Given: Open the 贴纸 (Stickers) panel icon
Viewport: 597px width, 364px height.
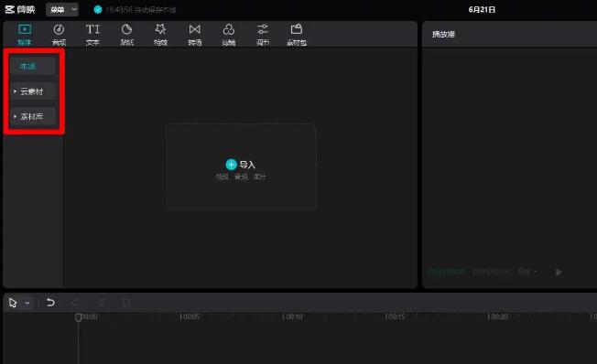Looking at the screenshot, I should coord(126,29).
